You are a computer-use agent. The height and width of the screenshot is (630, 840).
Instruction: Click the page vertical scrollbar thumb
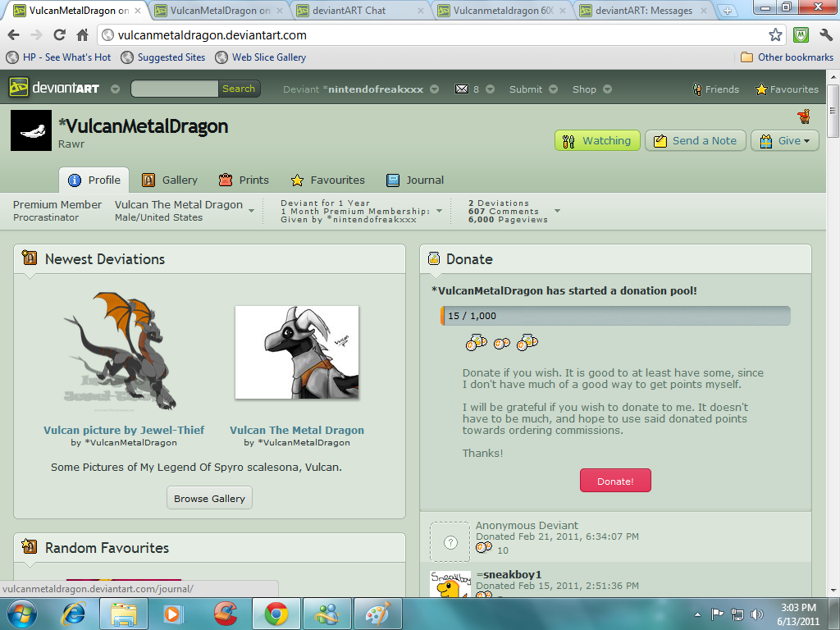point(833,111)
